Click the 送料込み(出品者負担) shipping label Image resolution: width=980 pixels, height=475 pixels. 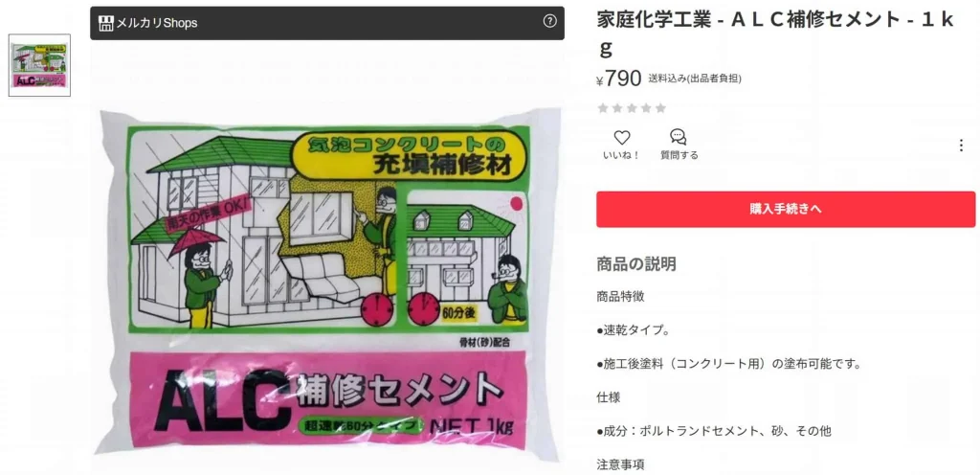pos(695,79)
